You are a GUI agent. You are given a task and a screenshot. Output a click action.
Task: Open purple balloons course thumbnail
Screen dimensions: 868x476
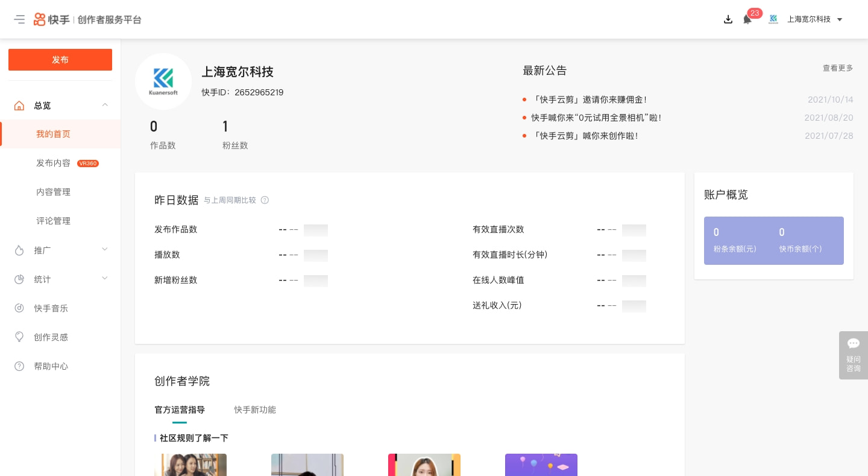pyautogui.click(x=541, y=465)
